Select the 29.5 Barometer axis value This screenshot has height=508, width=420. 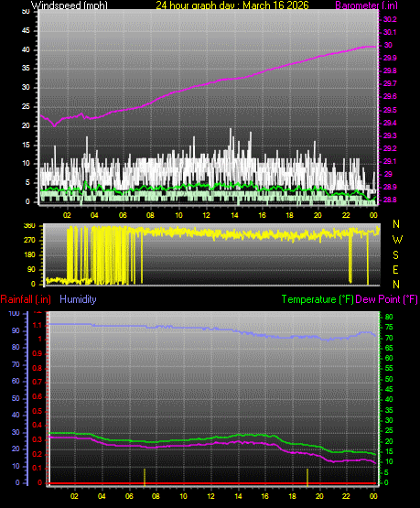pos(390,110)
